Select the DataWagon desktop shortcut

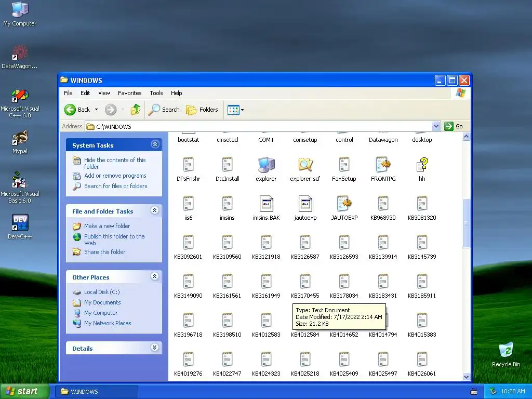pos(20,57)
